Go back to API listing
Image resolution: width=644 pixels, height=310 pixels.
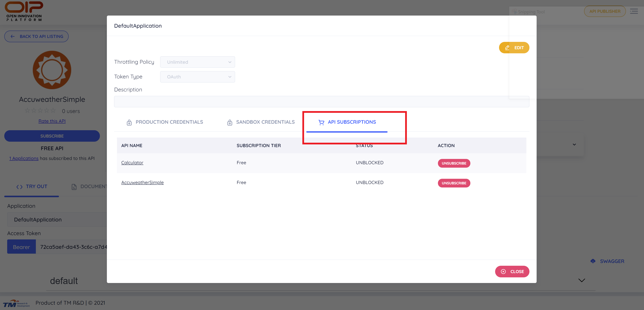pyautogui.click(x=36, y=37)
